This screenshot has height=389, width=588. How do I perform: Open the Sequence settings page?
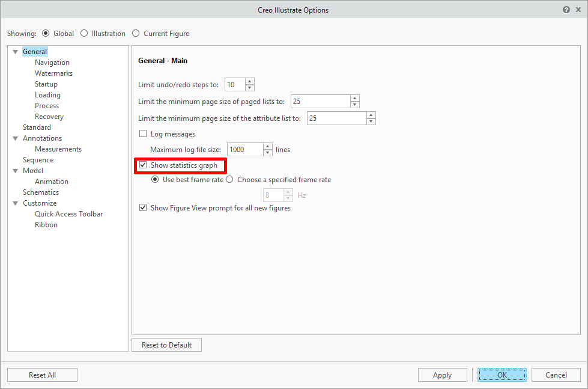pos(38,160)
